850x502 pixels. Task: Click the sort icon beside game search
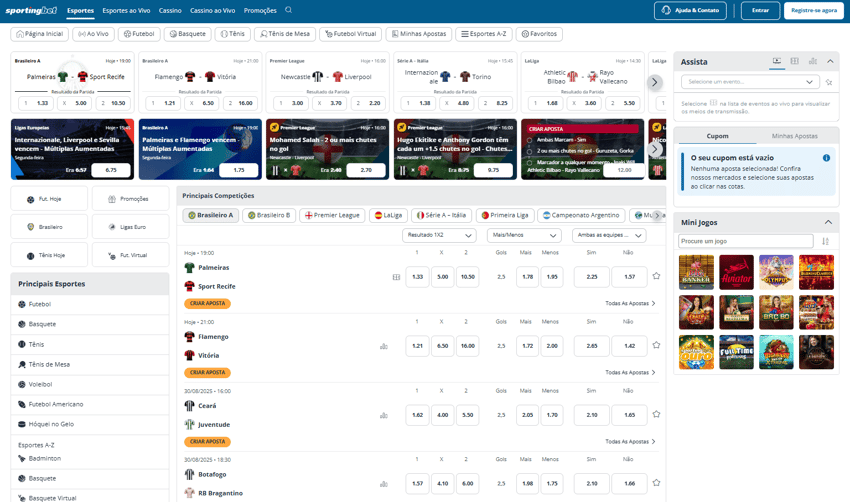point(826,241)
